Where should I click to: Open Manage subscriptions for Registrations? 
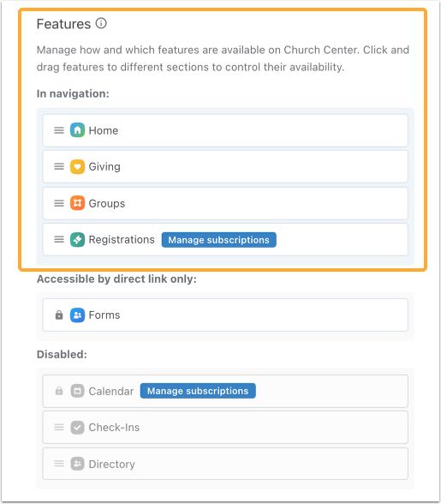click(x=218, y=240)
